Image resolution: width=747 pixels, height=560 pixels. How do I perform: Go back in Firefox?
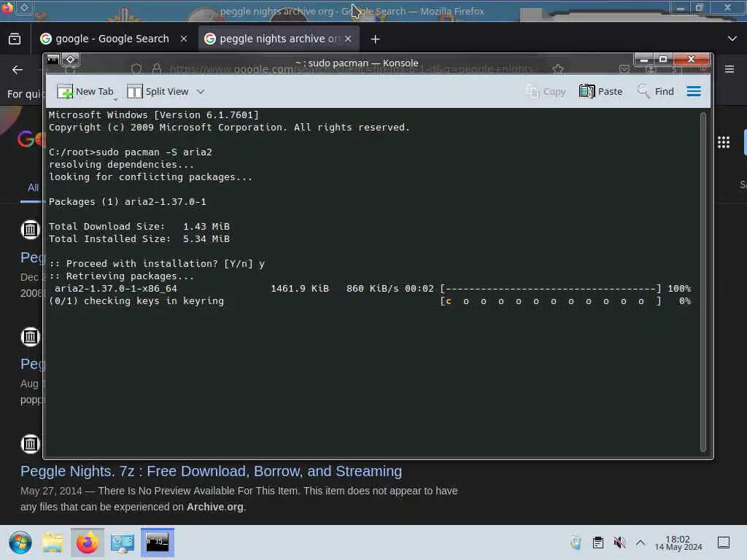[18, 70]
